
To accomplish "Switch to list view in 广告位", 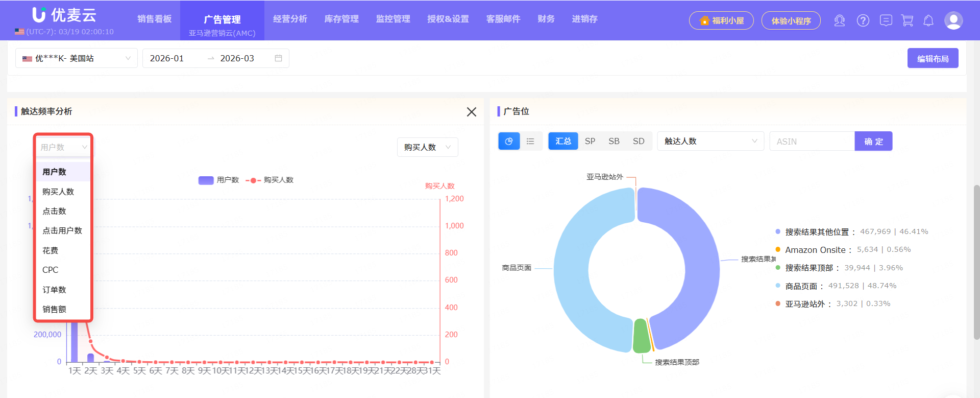I will click(530, 141).
